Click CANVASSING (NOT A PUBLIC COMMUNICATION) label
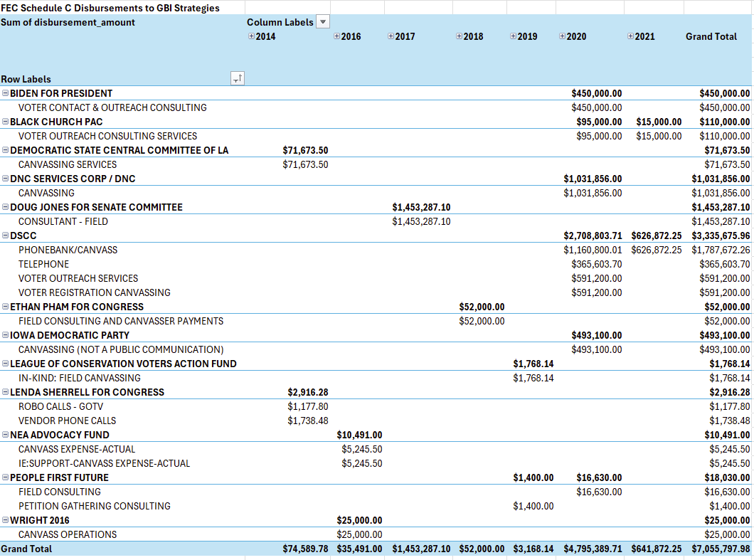 (x=121, y=350)
